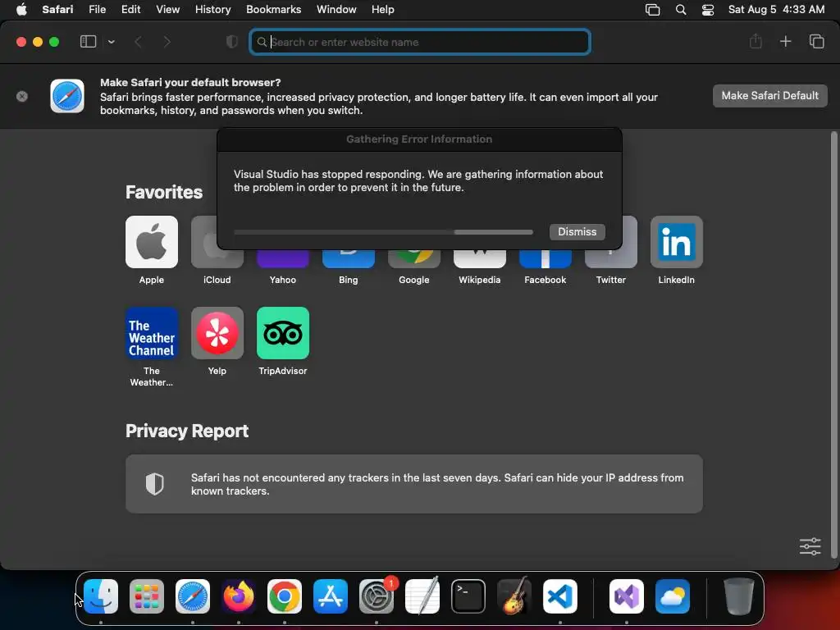840x630 pixels.
Task: Open the Edit menu
Action: (130, 9)
